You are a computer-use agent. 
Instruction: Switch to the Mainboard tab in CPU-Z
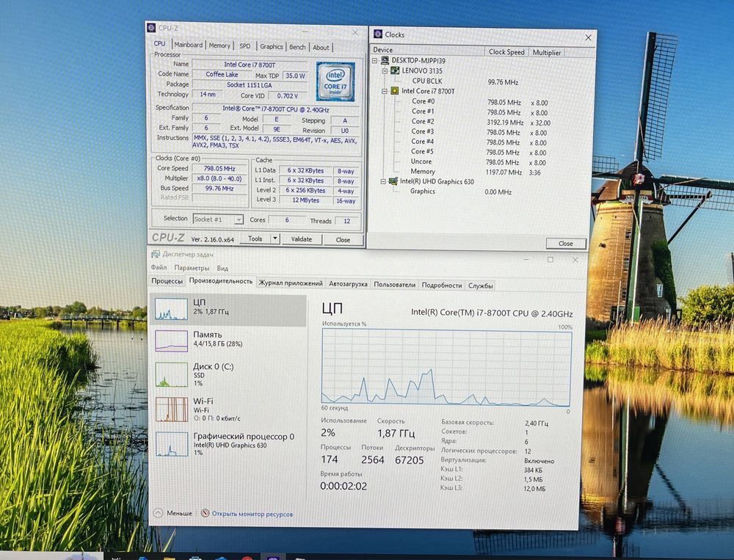click(189, 45)
